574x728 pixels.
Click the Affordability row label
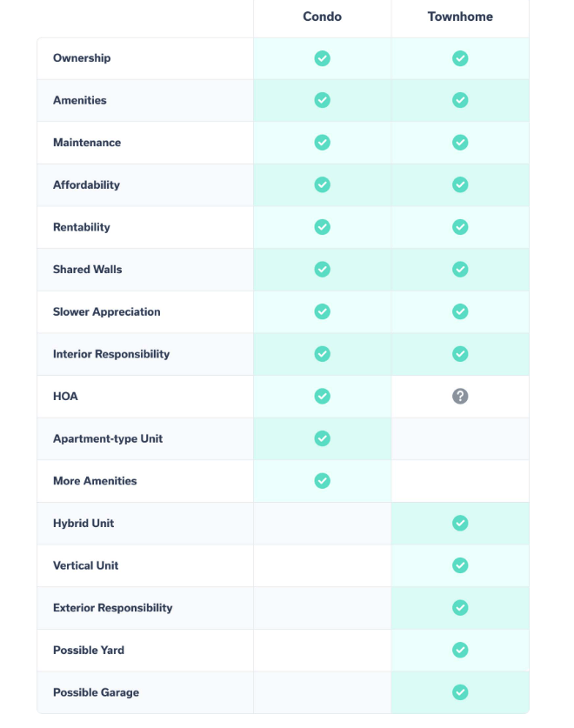pyautogui.click(x=86, y=184)
